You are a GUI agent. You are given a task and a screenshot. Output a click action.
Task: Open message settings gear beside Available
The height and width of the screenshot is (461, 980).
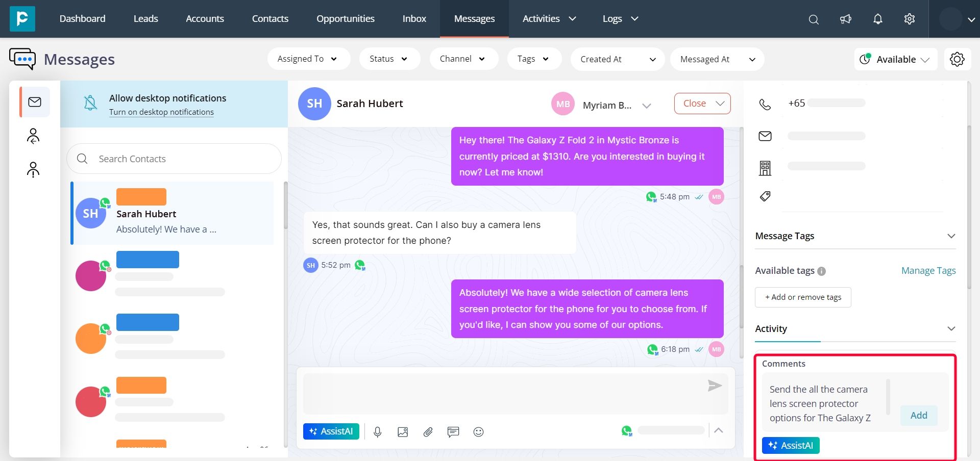957,59
